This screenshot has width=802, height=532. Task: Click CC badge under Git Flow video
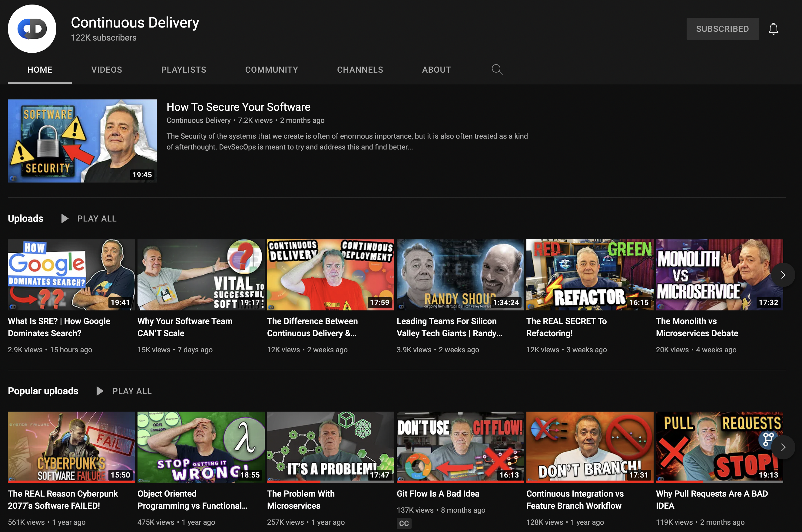pyautogui.click(x=404, y=523)
